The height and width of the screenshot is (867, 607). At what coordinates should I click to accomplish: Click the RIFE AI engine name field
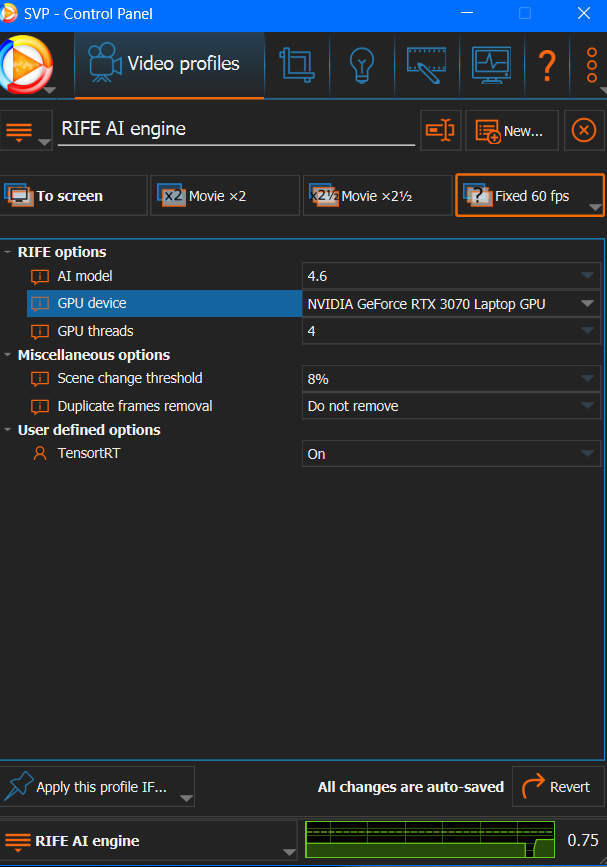[x=236, y=129]
